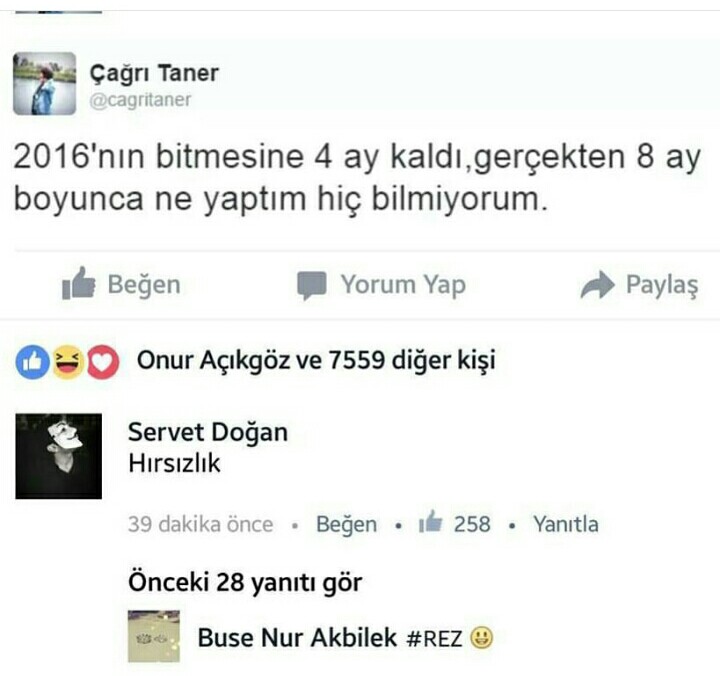This screenshot has width=720, height=676.
Task: Open Çağrı Taner's profile picture
Action: pyautogui.click(x=45, y=83)
